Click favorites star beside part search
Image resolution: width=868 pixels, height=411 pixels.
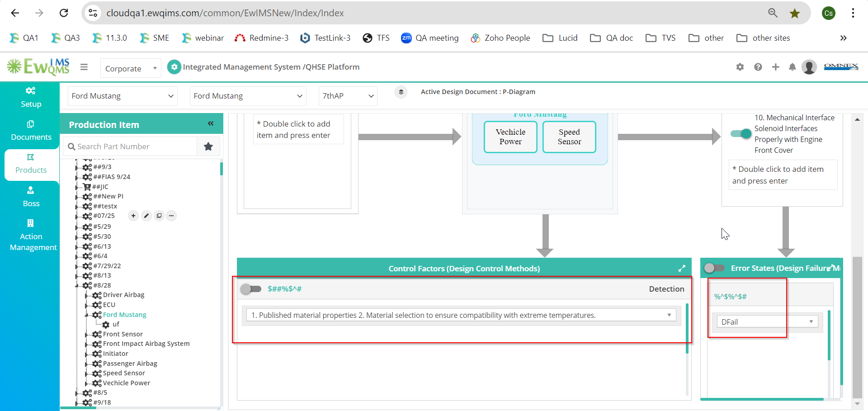pos(208,146)
